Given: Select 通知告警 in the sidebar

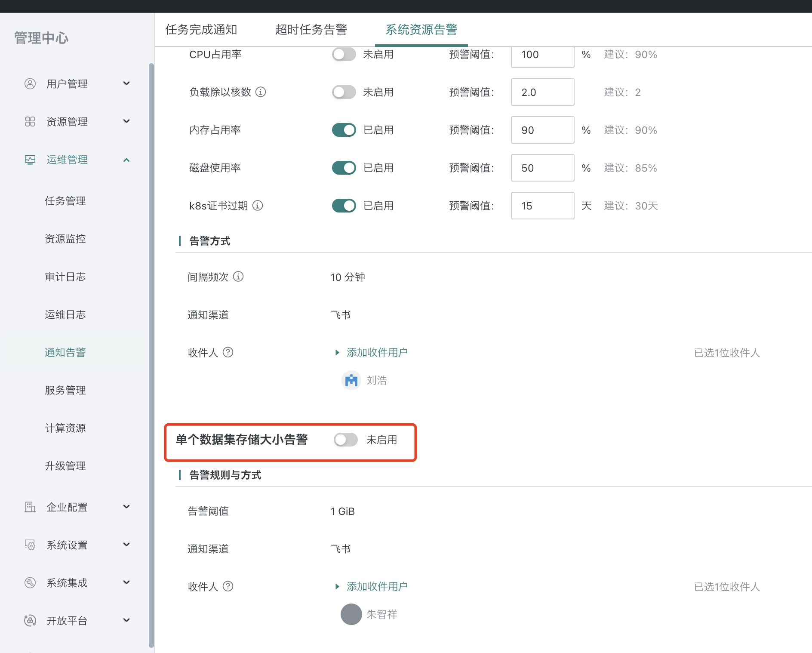Looking at the screenshot, I should [65, 352].
